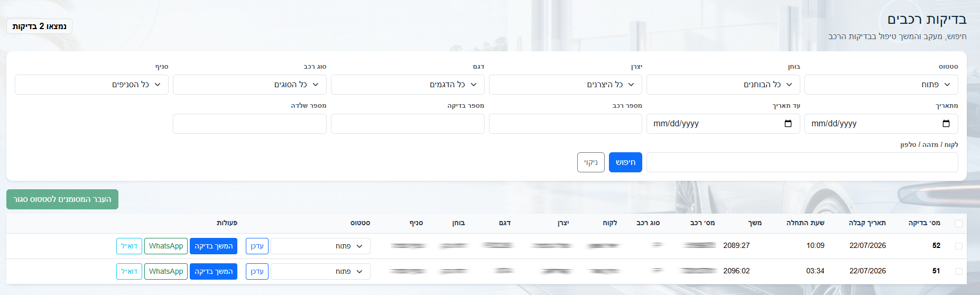Screen dimensions: 980x295
Task: Open status dropdown in row 51
Action: tap(320, 272)
